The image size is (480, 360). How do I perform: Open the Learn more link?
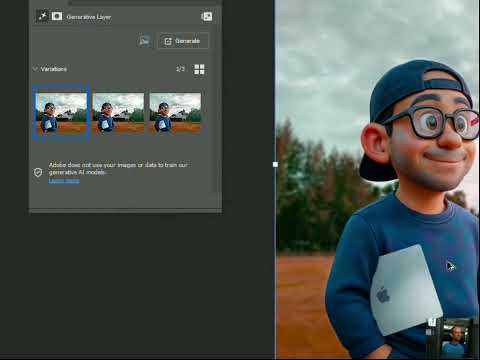pos(64,181)
